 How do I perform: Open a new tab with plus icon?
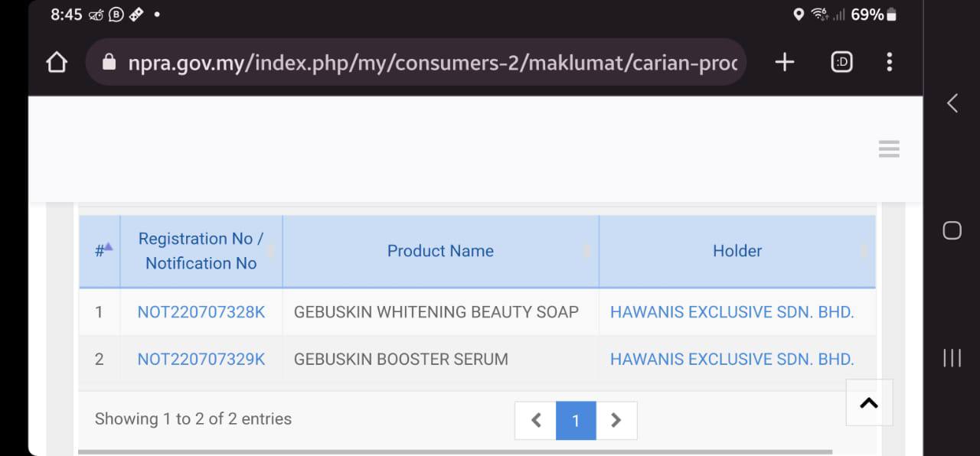(785, 62)
